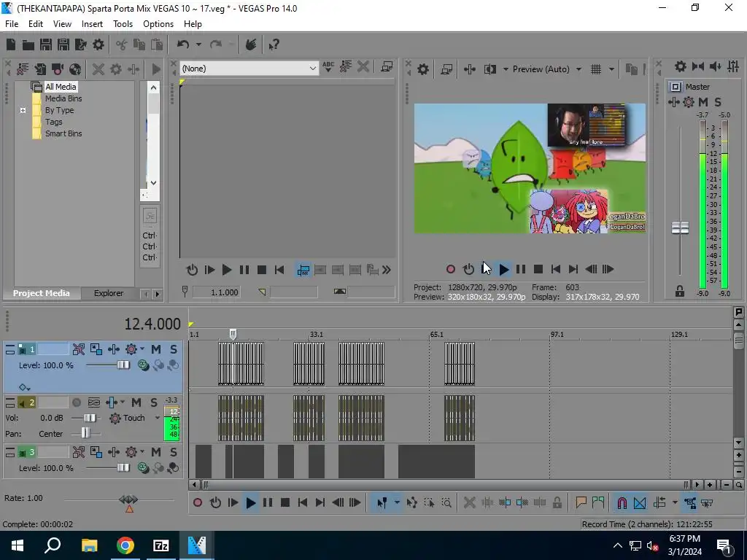Open the Options menu

click(x=158, y=24)
